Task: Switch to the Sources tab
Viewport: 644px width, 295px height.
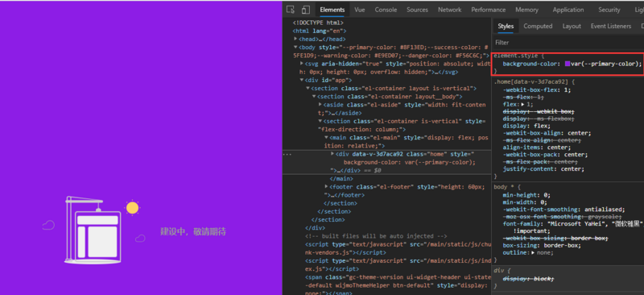Action: (417, 10)
